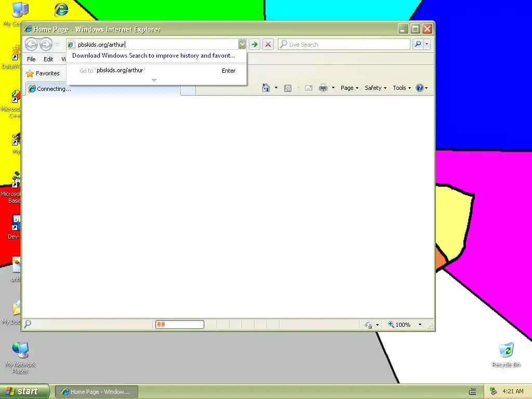Open a new blank tab
The width and height of the screenshot is (532, 399).
[x=188, y=90]
